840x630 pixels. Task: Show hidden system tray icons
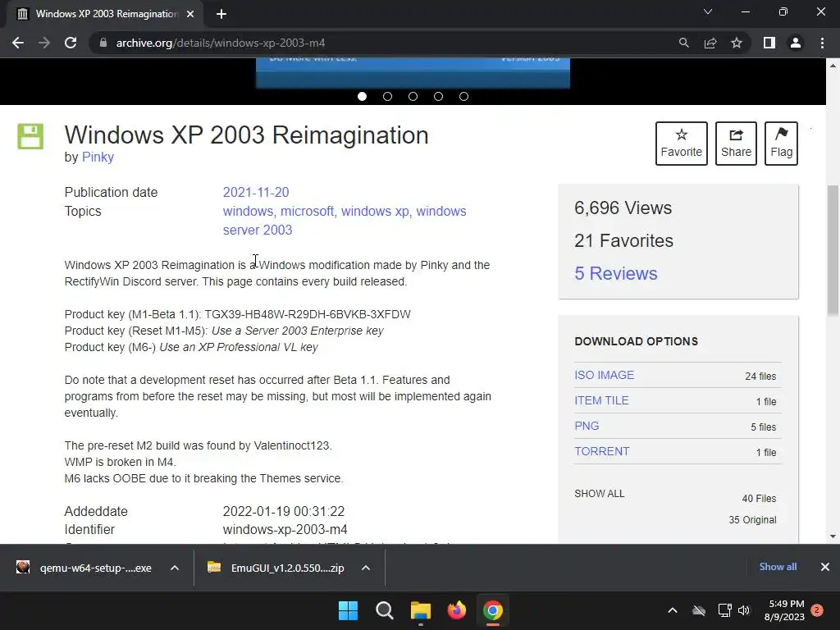pos(673,610)
